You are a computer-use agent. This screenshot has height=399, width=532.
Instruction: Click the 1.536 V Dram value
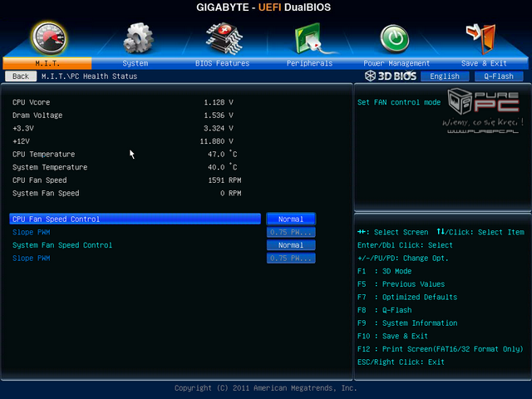click(219, 116)
